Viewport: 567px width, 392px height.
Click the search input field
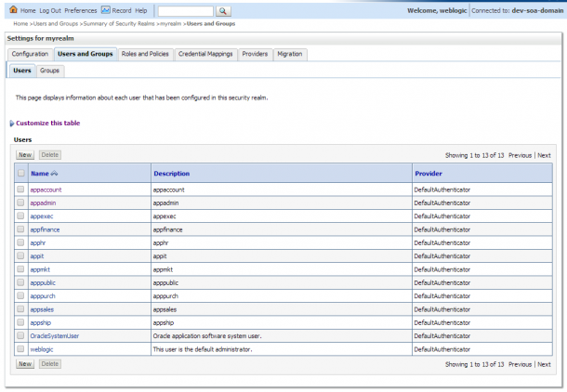tap(186, 11)
